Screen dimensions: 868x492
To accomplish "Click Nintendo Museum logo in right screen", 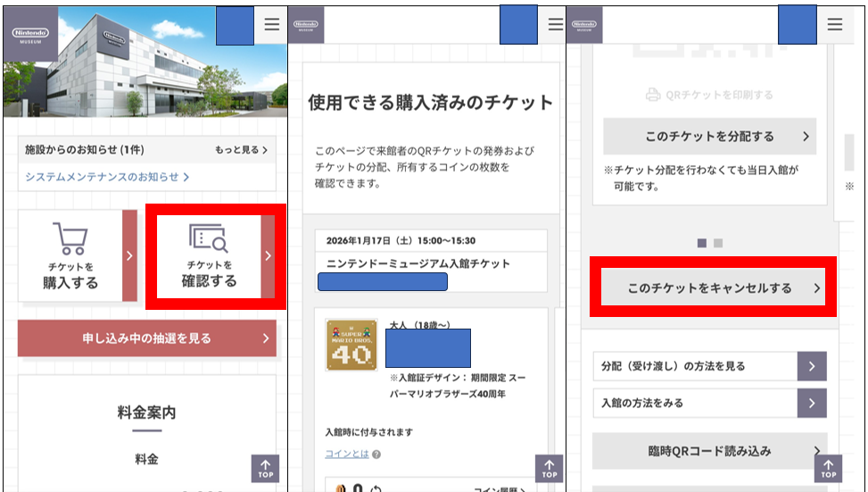I will point(584,26).
